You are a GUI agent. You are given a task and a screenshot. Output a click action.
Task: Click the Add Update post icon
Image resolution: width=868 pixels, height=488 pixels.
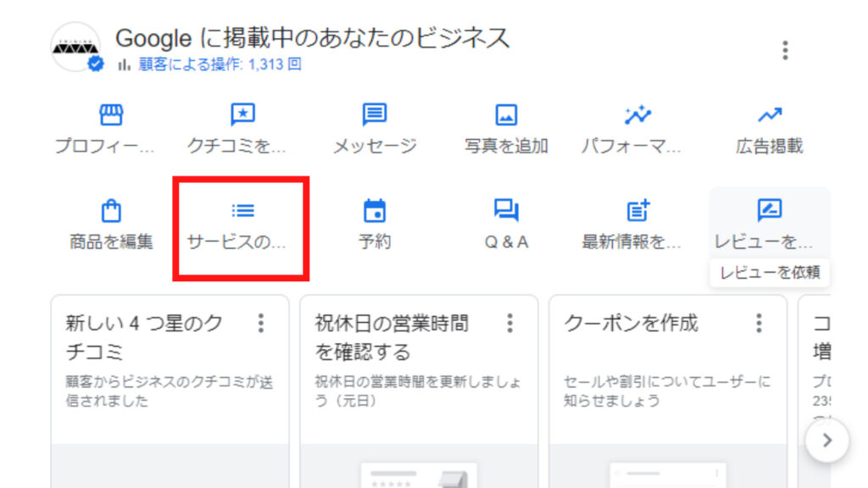(637, 210)
